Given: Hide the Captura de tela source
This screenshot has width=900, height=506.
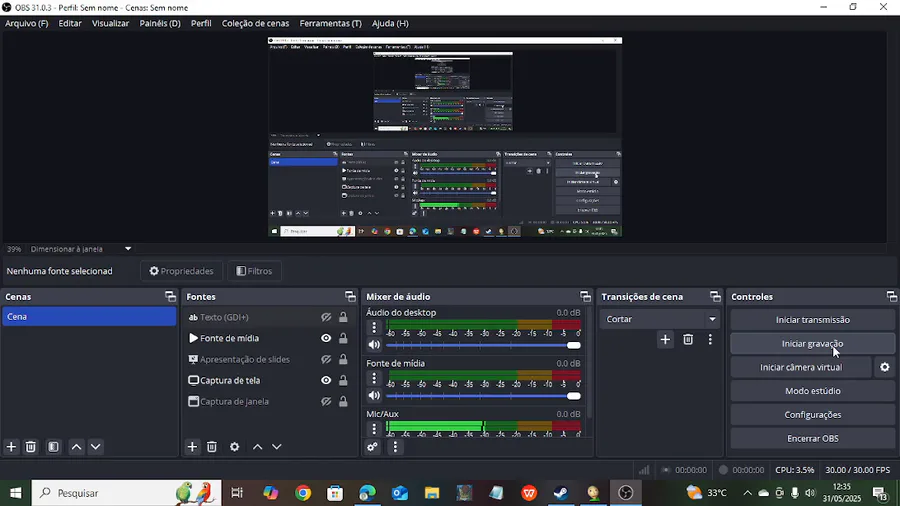Looking at the screenshot, I should (326, 380).
